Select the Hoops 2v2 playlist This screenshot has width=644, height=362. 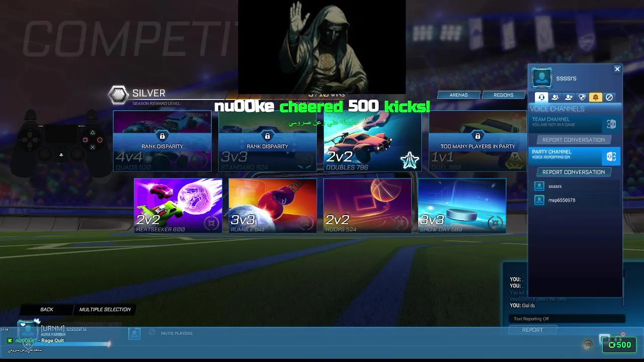367,206
